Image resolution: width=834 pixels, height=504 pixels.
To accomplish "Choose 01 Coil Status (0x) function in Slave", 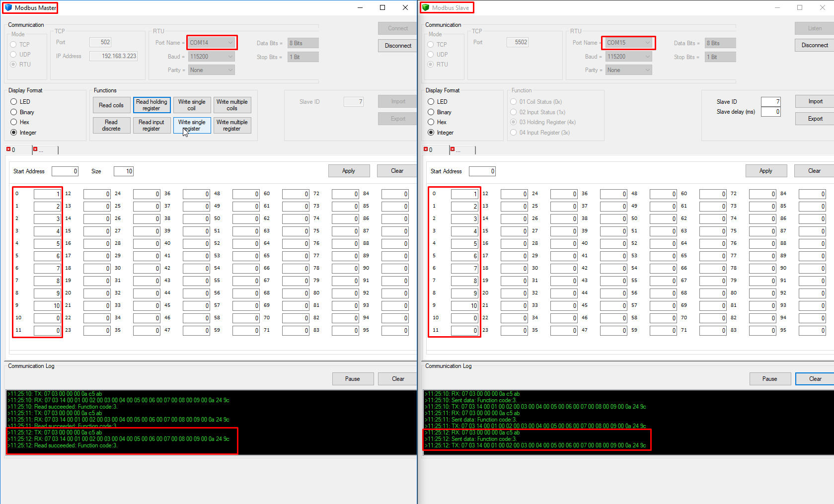I will (x=514, y=101).
